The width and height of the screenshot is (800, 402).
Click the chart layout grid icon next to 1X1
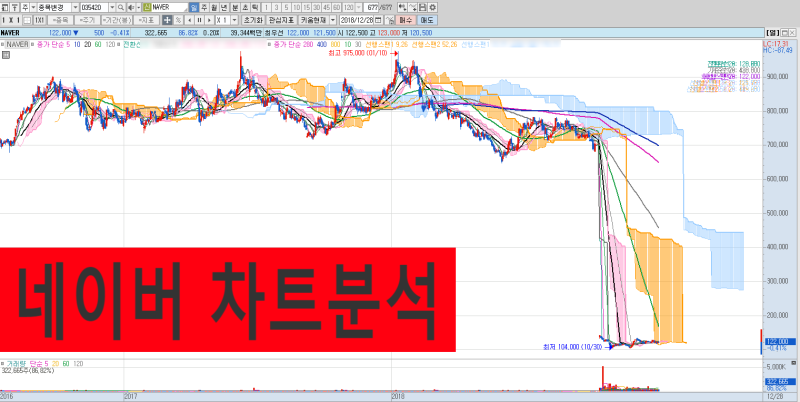[27, 20]
